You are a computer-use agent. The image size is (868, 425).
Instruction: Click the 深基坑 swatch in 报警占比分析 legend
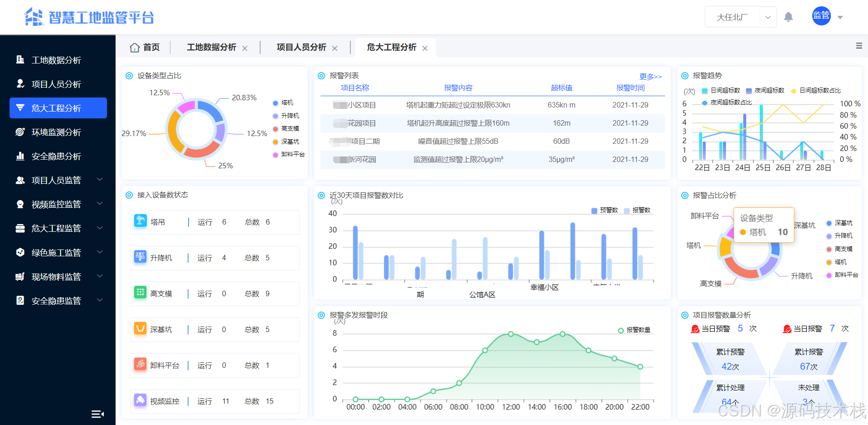(x=829, y=223)
